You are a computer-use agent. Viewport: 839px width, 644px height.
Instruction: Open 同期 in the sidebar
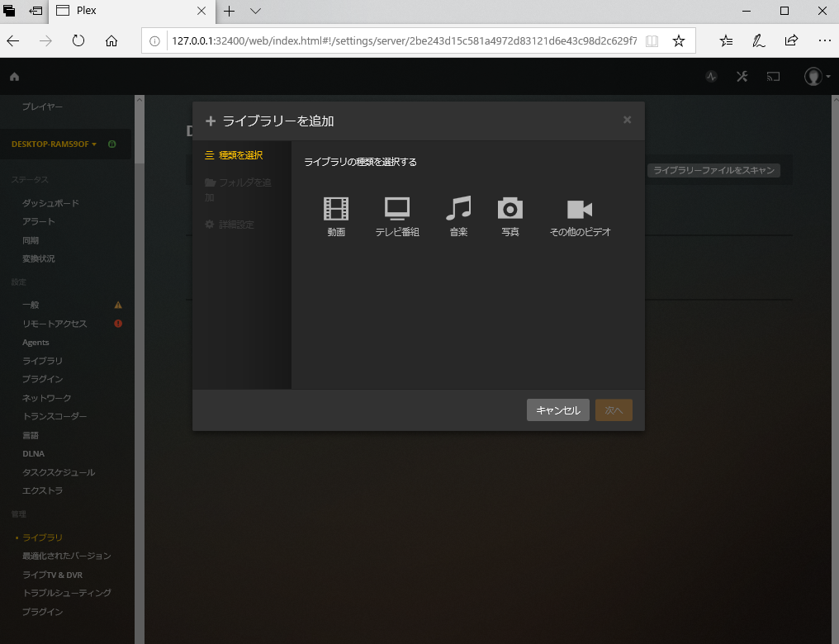[31, 240]
